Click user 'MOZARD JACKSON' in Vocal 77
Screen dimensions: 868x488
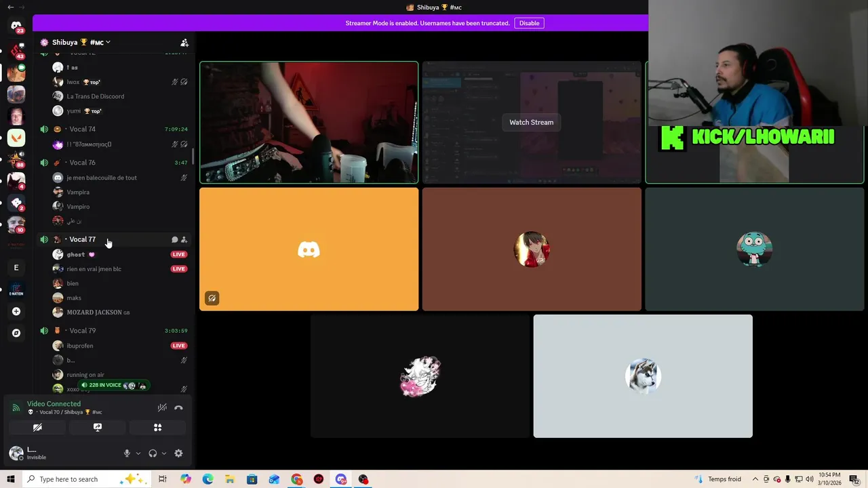click(x=94, y=312)
